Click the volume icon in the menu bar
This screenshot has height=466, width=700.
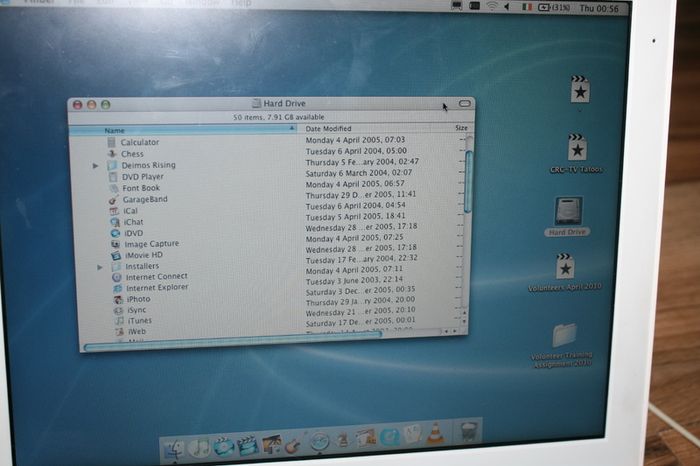[507, 7]
